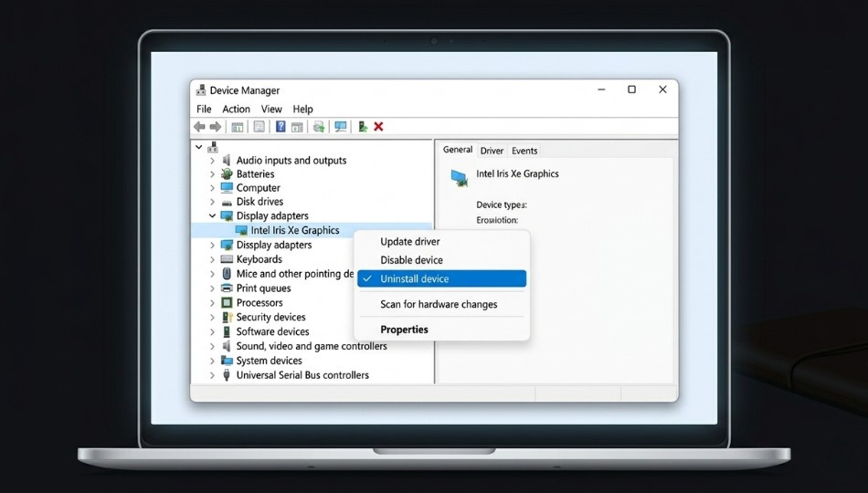Switch to the Events tab

pyautogui.click(x=524, y=151)
